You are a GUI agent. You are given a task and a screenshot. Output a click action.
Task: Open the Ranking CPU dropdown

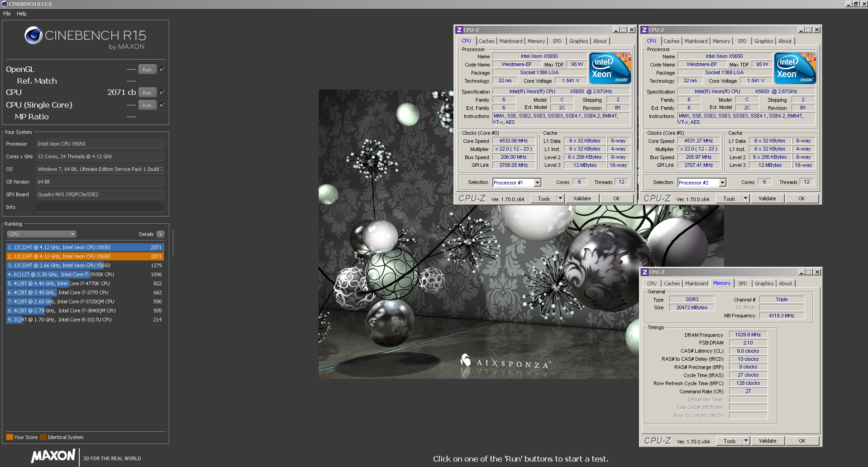[42, 234]
